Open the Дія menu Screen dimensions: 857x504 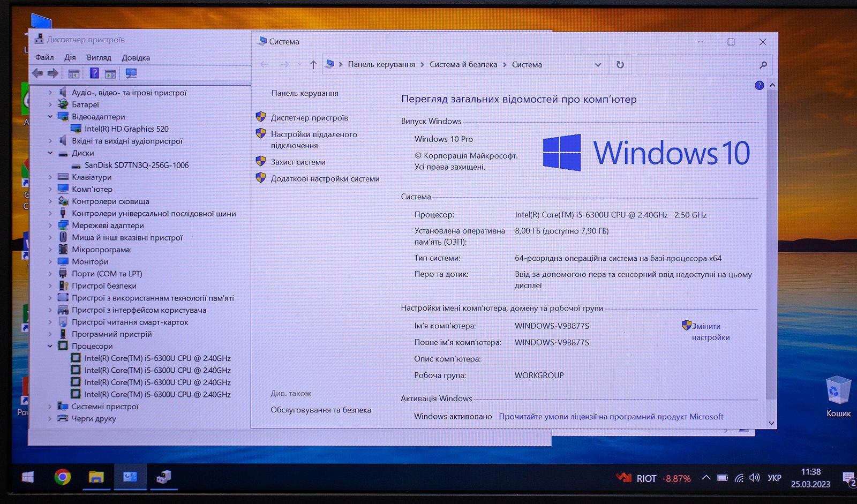tap(70, 57)
